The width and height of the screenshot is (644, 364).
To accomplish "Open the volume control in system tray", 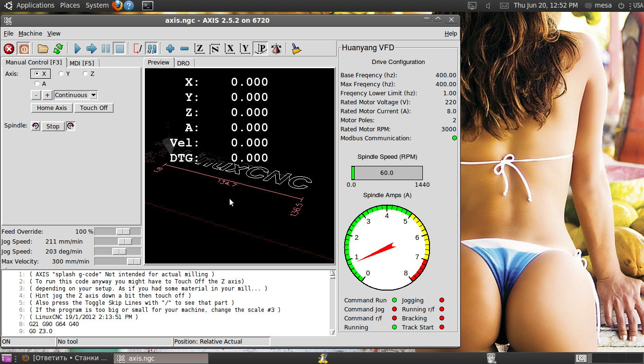I will 488,6.
